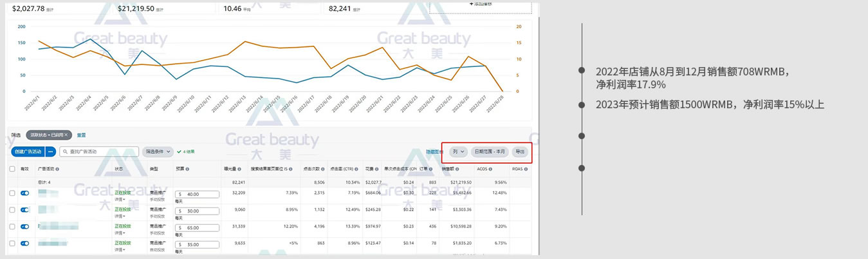The image size is (868, 259).
Task: Click the info icon beside 销售额 header
Action: click(x=458, y=169)
